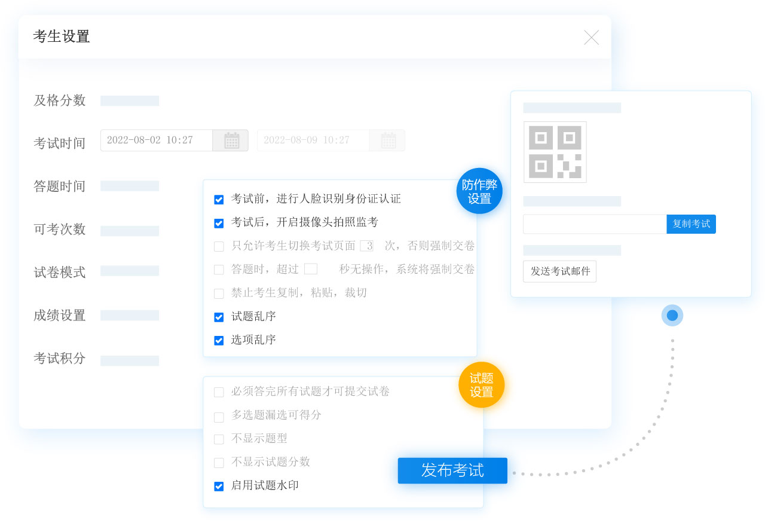Click the page switch count box
Image resolution: width=765 pixels, height=532 pixels.
tap(366, 246)
